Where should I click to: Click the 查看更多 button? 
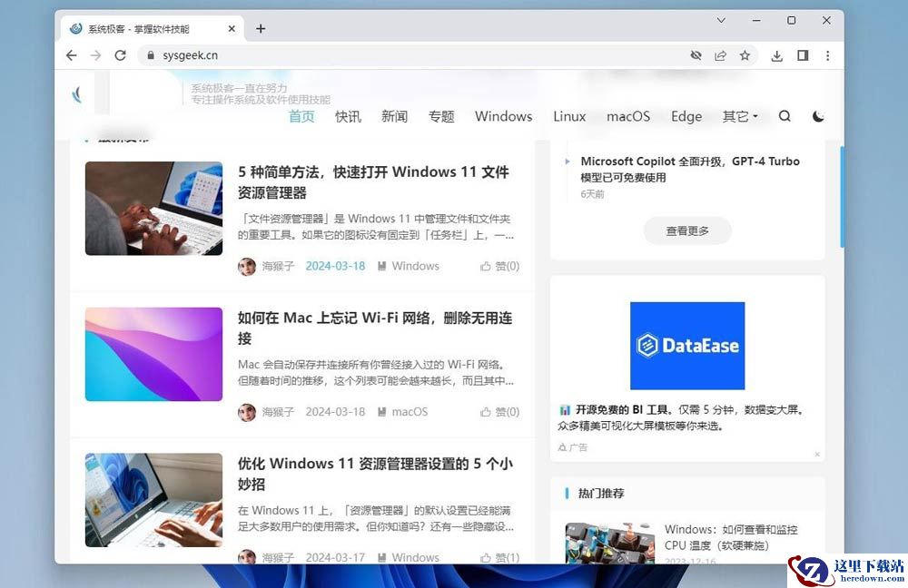point(687,230)
